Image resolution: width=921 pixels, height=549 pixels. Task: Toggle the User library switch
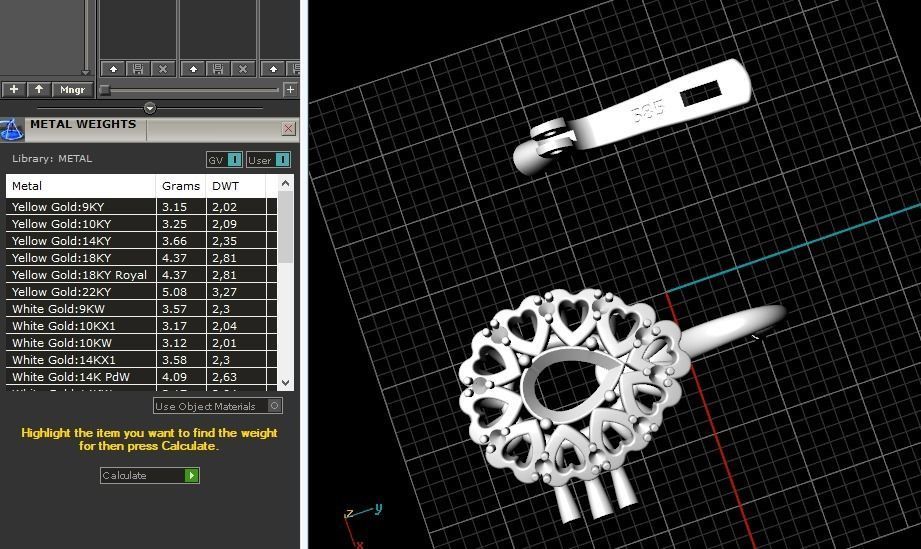click(268, 160)
